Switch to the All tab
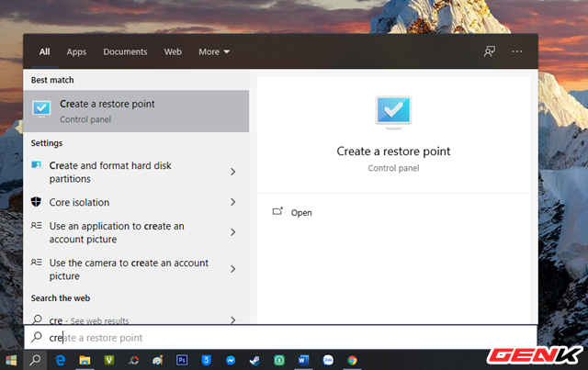The height and width of the screenshot is (370, 588). point(45,51)
